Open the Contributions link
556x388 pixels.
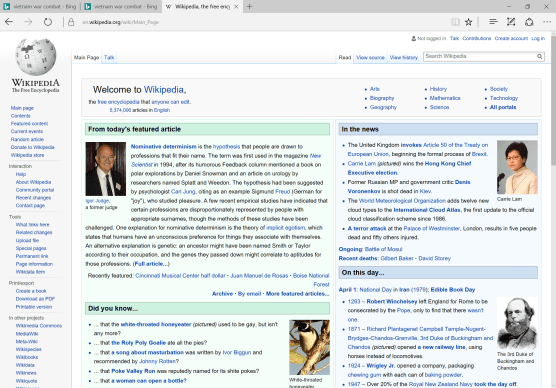(477, 38)
